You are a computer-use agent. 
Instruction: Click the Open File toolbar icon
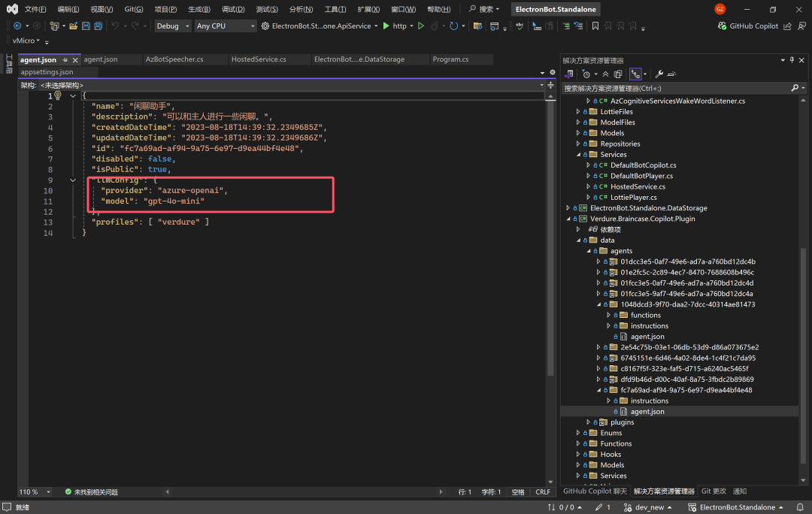coord(74,26)
